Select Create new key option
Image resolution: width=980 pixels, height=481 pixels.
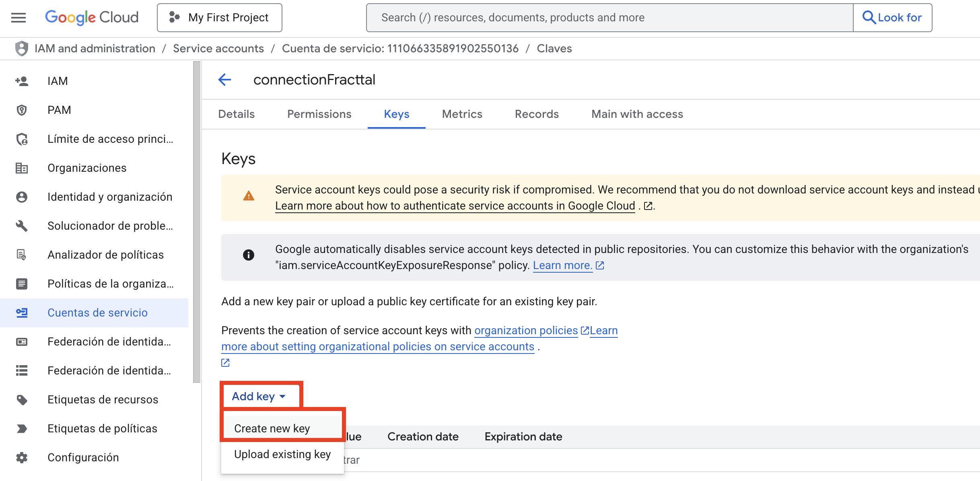(x=272, y=428)
